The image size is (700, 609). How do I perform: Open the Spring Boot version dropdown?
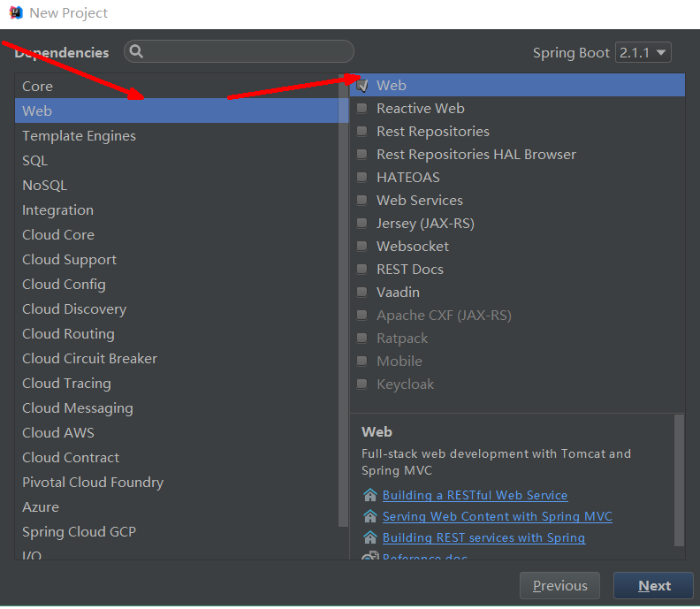click(x=643, y=52)
